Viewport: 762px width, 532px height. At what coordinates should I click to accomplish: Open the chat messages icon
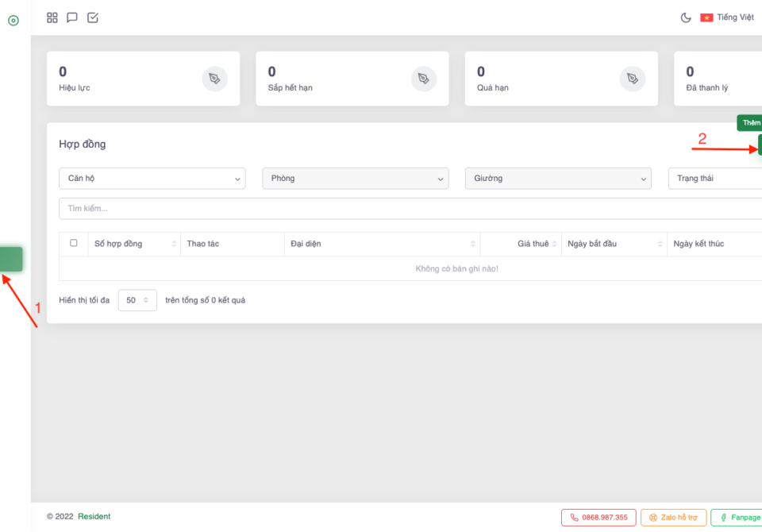72,17
